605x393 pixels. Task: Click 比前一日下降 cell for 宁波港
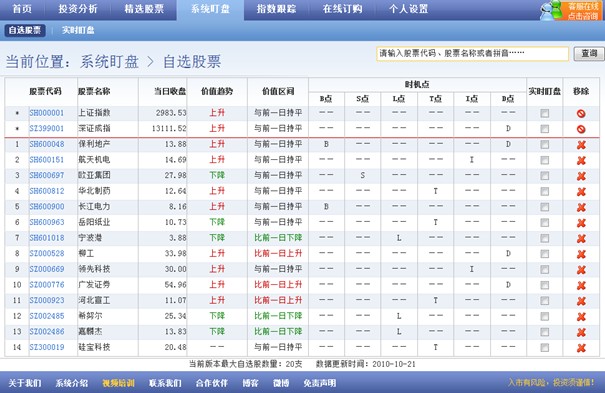point(278,238)
